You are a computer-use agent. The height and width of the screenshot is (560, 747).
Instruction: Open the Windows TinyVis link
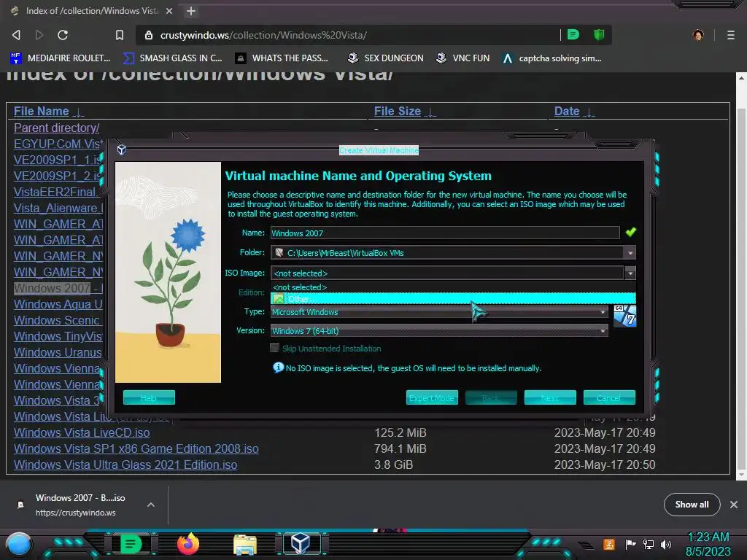[x=58, y=337]
